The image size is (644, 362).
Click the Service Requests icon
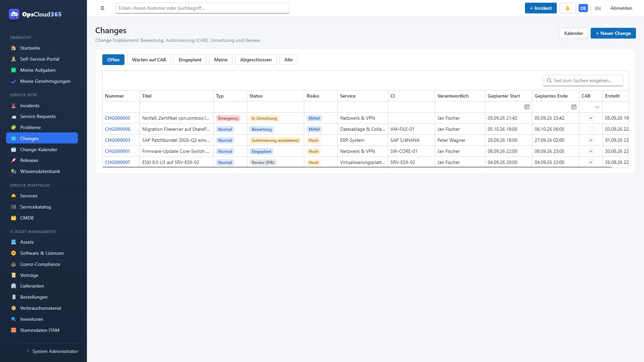point(13,117)
